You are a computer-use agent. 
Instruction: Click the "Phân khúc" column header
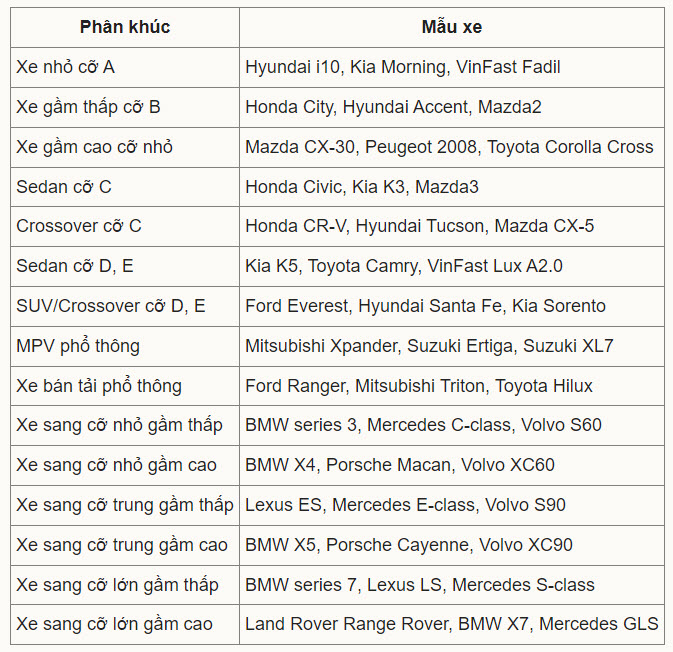pos(125,27)
